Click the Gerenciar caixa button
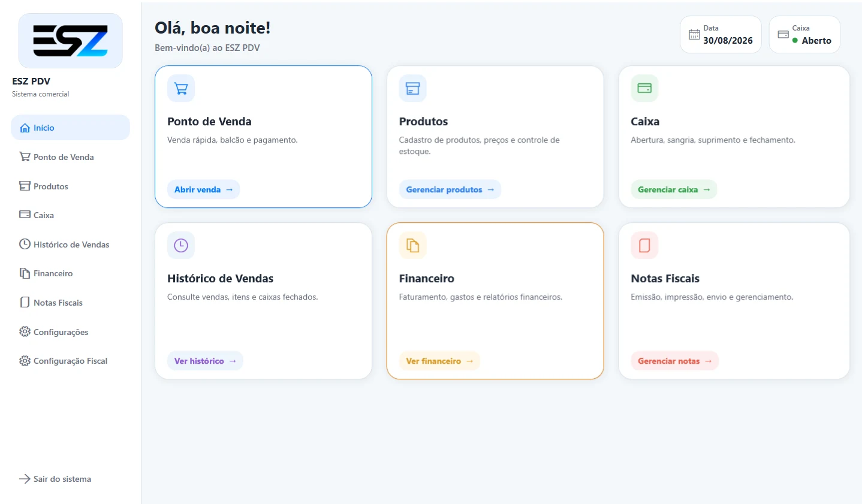The width and height of the screenshot is (862, 504). click(x=674, y=189)
